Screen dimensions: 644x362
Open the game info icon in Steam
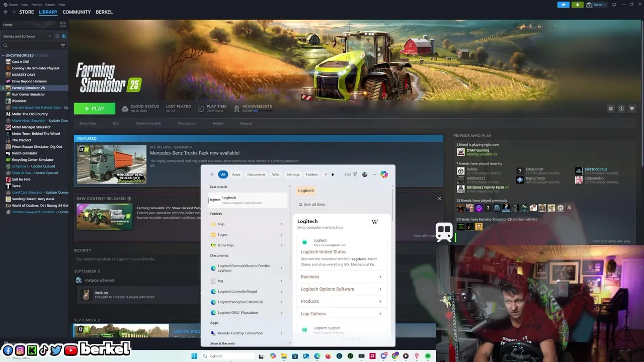pyautogui.click(x=621, y=109)
